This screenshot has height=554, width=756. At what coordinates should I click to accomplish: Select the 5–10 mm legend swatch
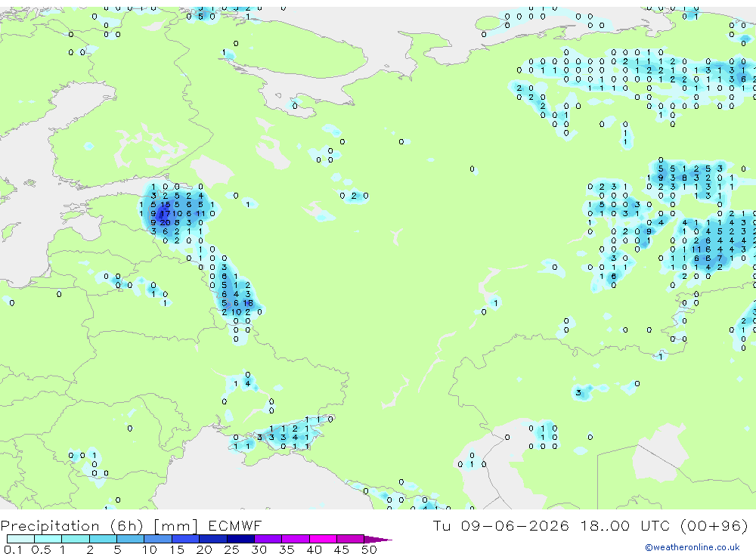[x=131, y=539]
